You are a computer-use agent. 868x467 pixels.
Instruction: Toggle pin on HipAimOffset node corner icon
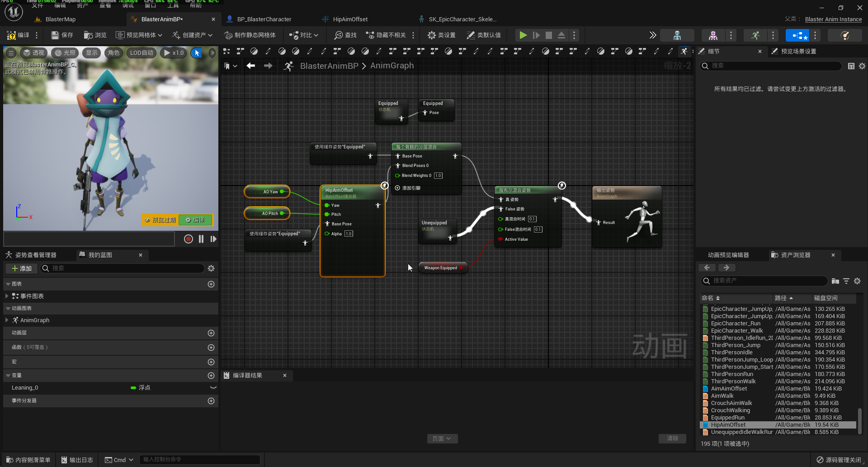[384, 186]
